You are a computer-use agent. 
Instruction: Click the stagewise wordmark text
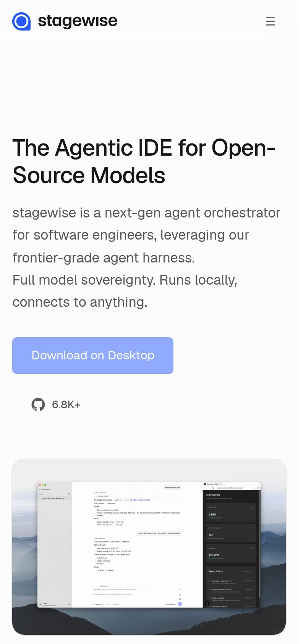[x=78, y=21]
